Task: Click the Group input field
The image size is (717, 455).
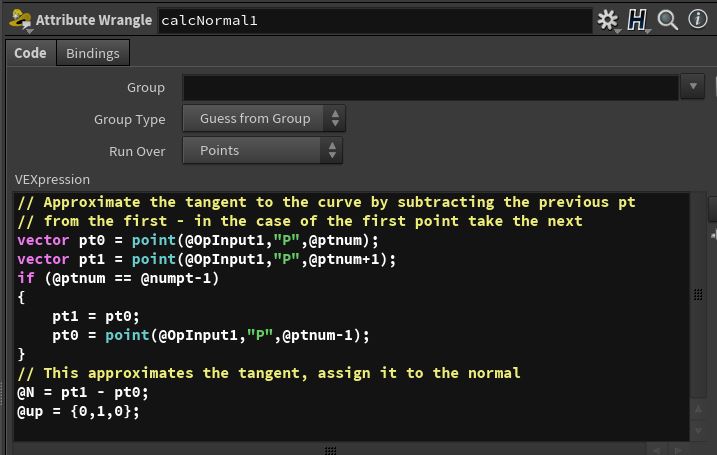Action: (430, 88)
